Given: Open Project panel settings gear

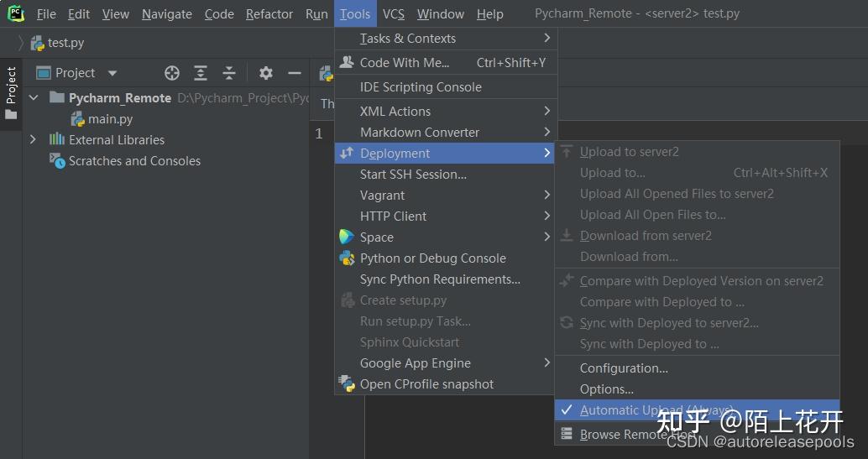Looking at the screenshot, I should click(x=266, y=73).
